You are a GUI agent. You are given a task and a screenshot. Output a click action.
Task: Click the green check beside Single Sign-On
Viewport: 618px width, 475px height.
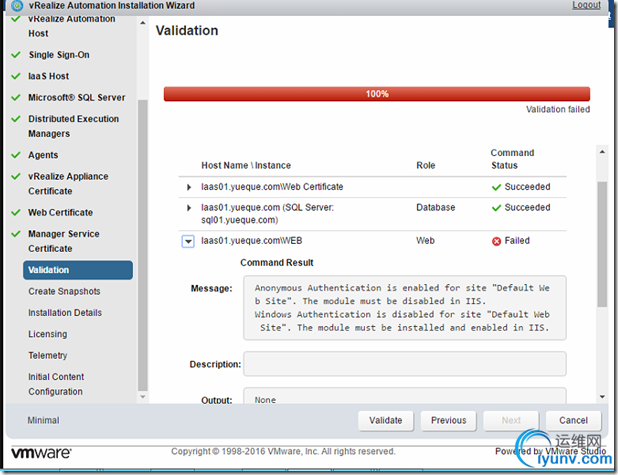click(16, 55)
